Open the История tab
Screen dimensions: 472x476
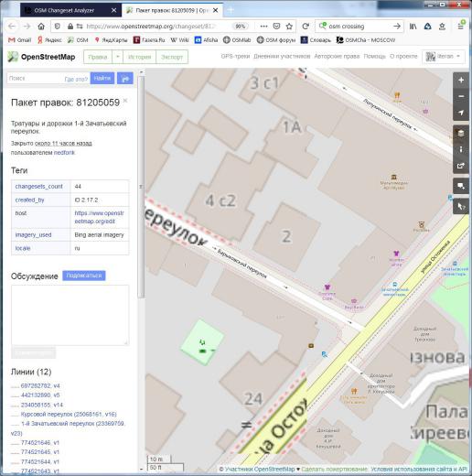coord(139,57)
